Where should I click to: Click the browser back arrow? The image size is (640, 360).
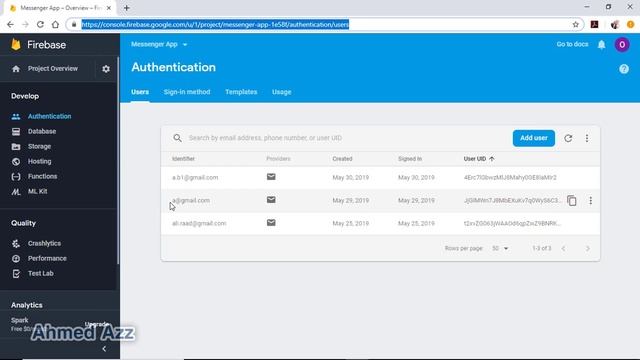coord(10,24)
